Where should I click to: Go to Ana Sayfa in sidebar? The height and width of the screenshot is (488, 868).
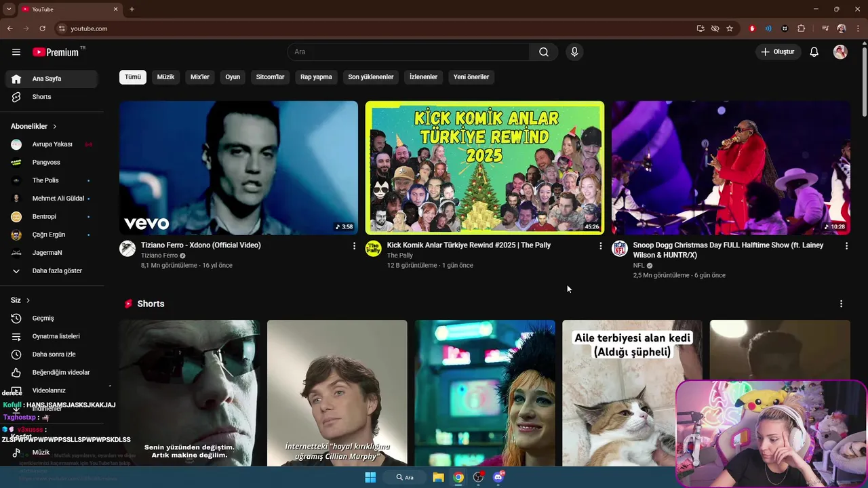click(x=52, y=79)
